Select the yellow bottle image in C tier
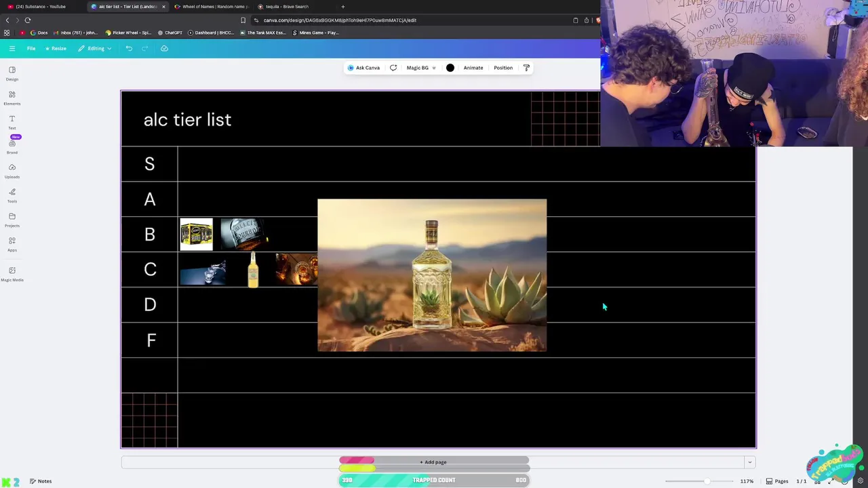 click(x=253, y=270)
